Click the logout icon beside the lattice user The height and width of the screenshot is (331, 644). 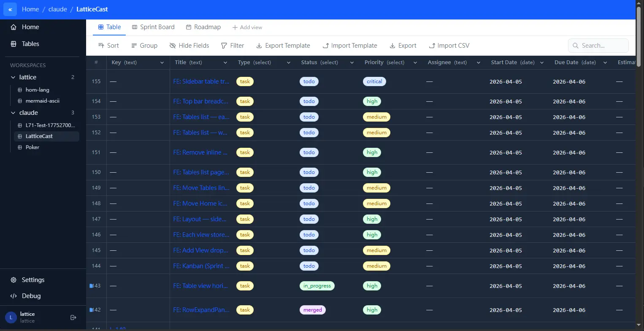73,317
